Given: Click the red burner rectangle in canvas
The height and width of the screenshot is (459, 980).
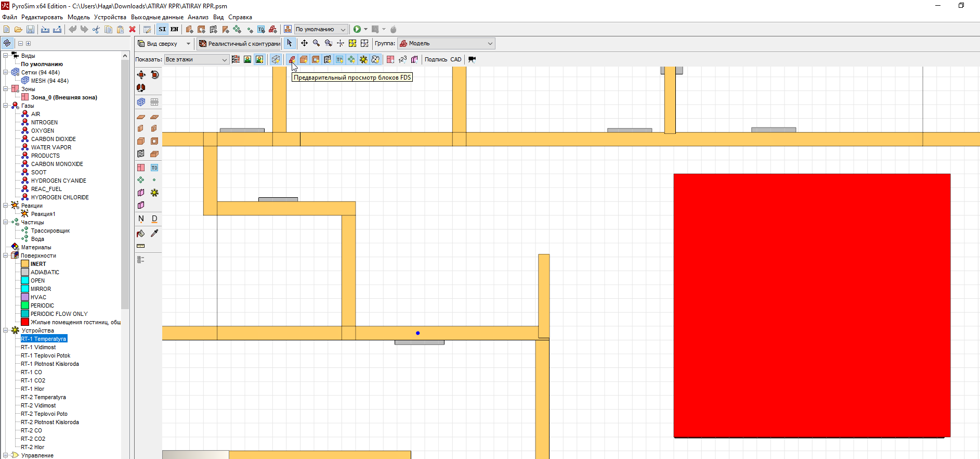Looking at the screenshot, I should point(812,305).
